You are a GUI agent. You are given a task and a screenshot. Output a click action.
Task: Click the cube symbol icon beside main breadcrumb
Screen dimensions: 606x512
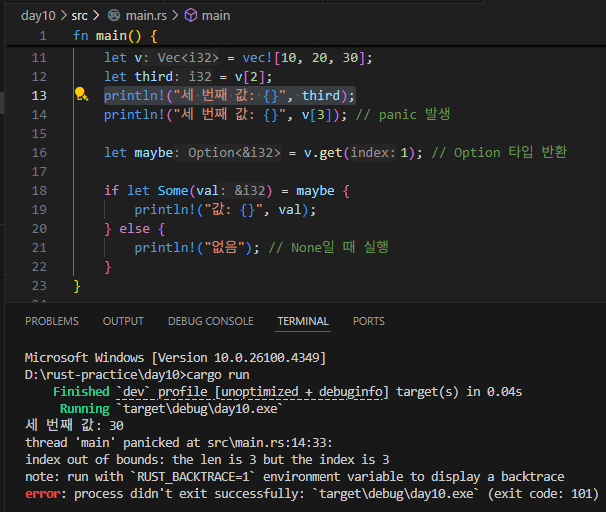(191, 15)
